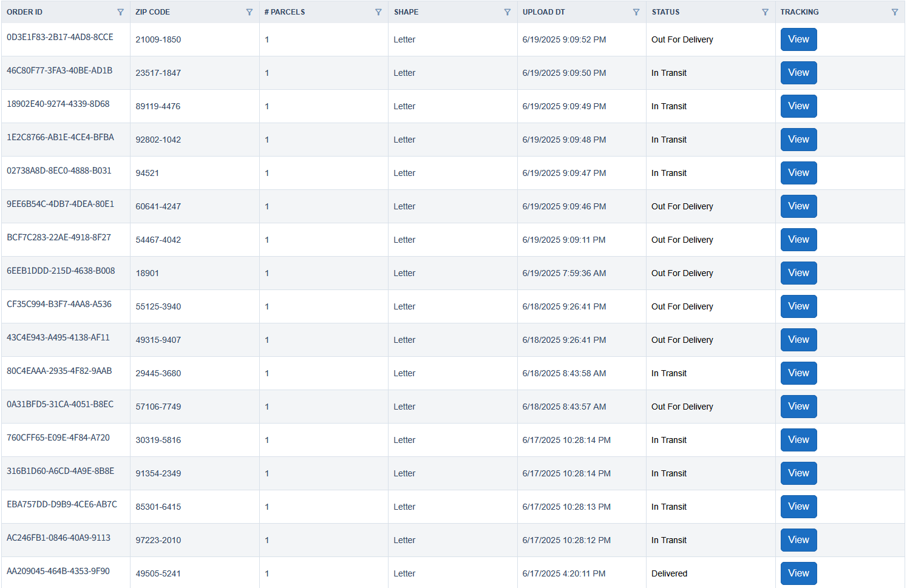View tracking for order 9EE6B54C-4DB7-4DEA-80E1
The height and width of the screenshot is (588, 907).
coord(798,206)
